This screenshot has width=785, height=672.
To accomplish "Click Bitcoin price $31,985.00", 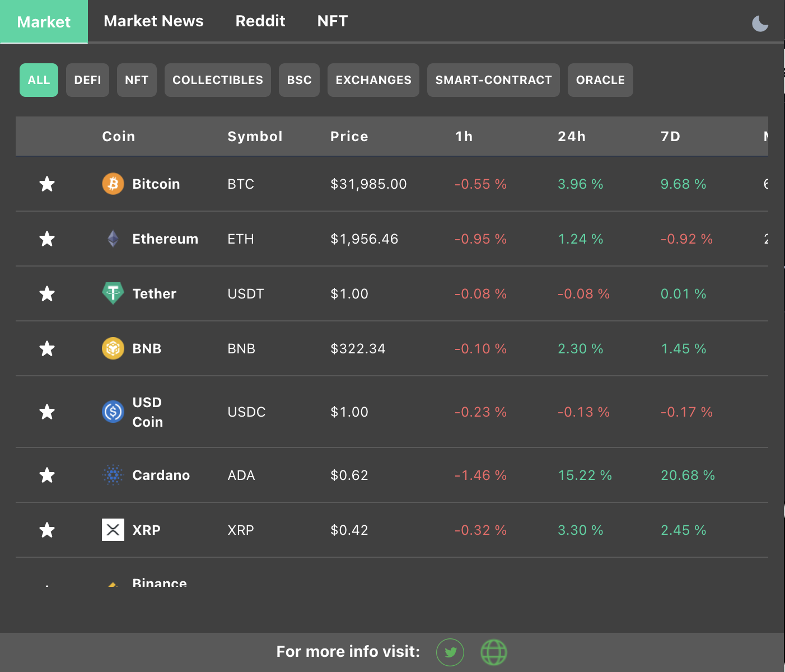I will point(368,184).
